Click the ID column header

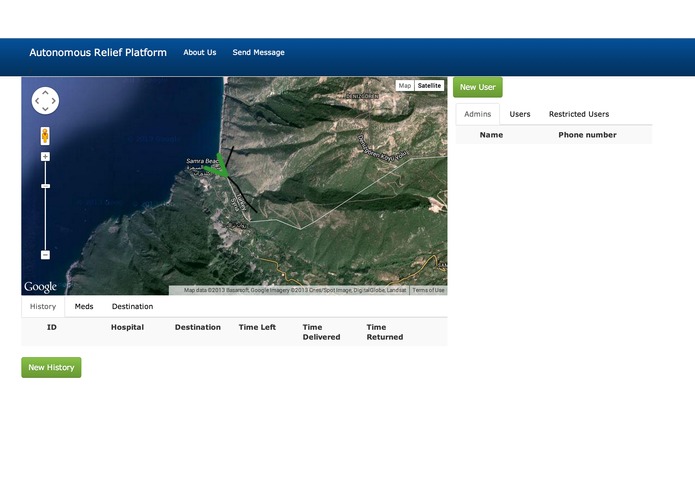[52, 327]
